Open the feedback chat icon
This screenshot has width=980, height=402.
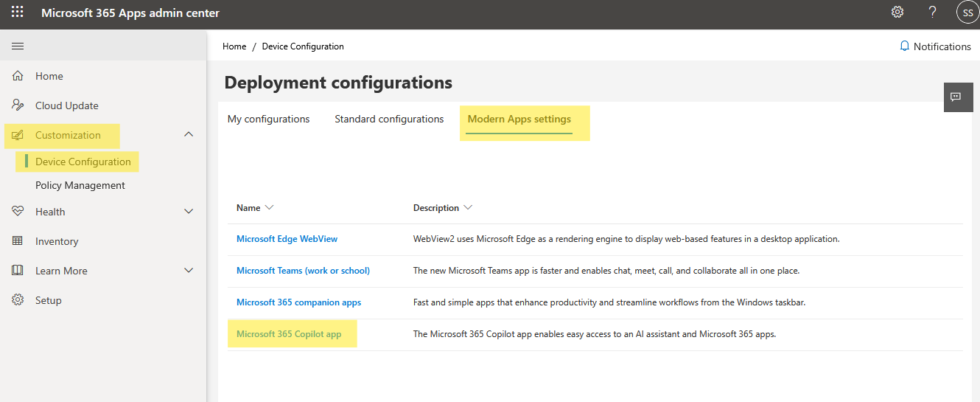pos(956,97)
